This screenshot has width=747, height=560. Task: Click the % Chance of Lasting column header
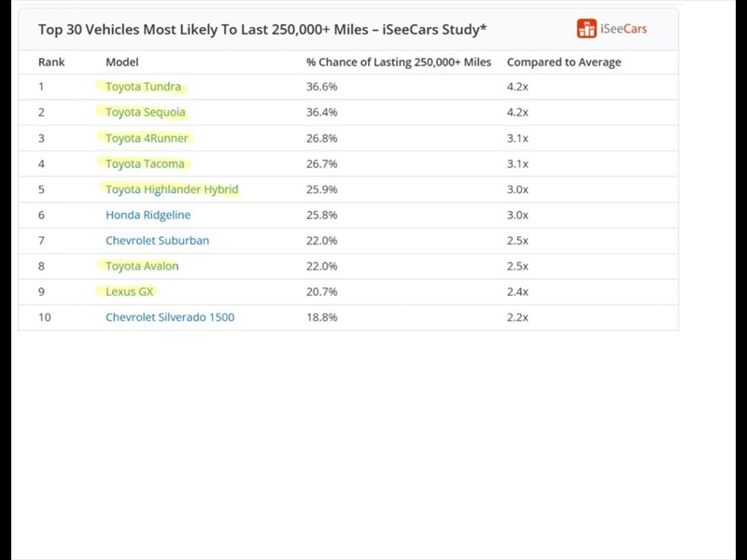point(399,63)
